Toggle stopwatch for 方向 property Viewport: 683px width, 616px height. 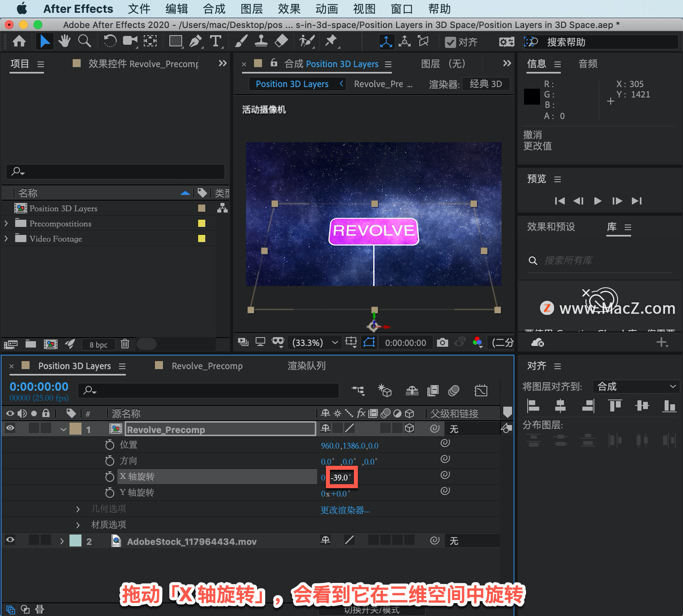[x=109, y=461]
